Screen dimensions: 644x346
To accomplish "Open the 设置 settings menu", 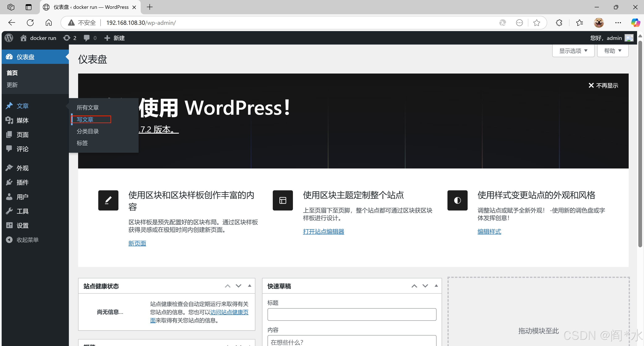I will coord(22,225).
